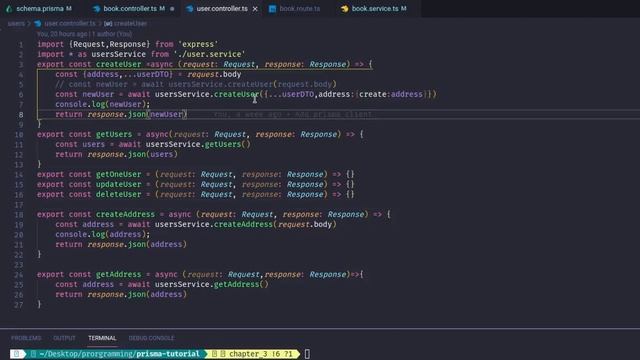Close the user.controller.ts tab
This screenshot has height=360, width=640.
coord(255,9)
